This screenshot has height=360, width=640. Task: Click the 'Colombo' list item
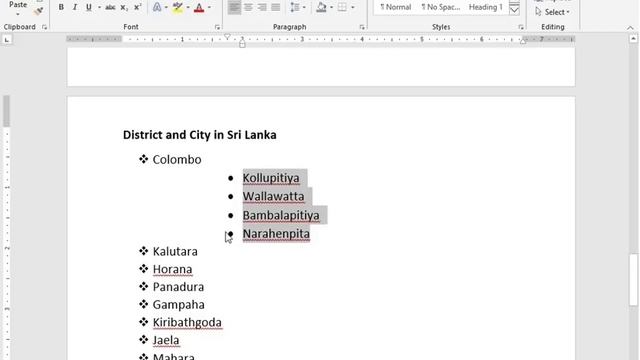click(177, 160)
